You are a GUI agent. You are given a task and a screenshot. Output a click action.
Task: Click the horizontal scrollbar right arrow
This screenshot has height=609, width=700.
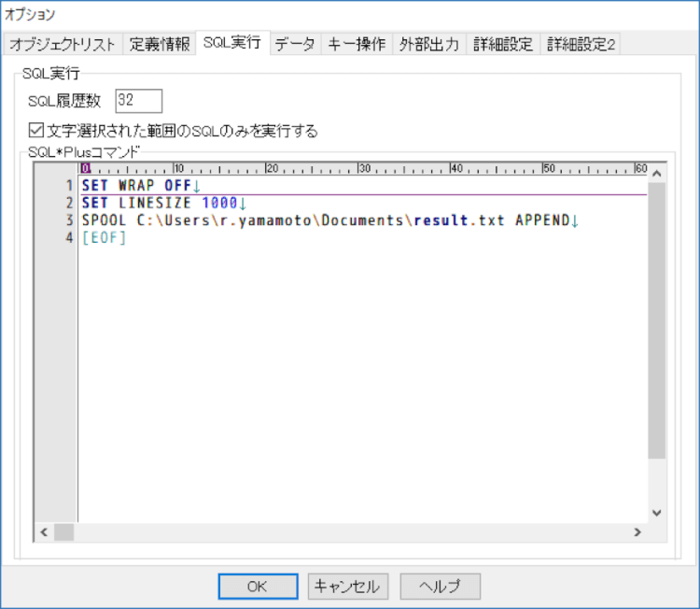(637, 531)
